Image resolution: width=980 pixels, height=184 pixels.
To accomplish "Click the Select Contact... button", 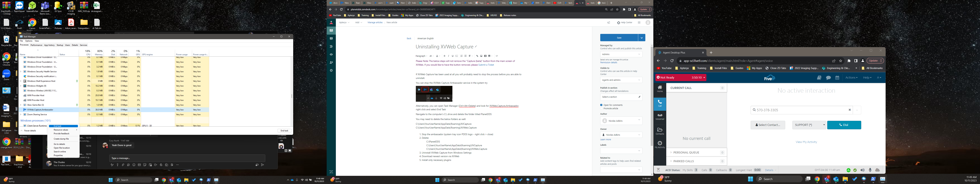I will 768,125.
